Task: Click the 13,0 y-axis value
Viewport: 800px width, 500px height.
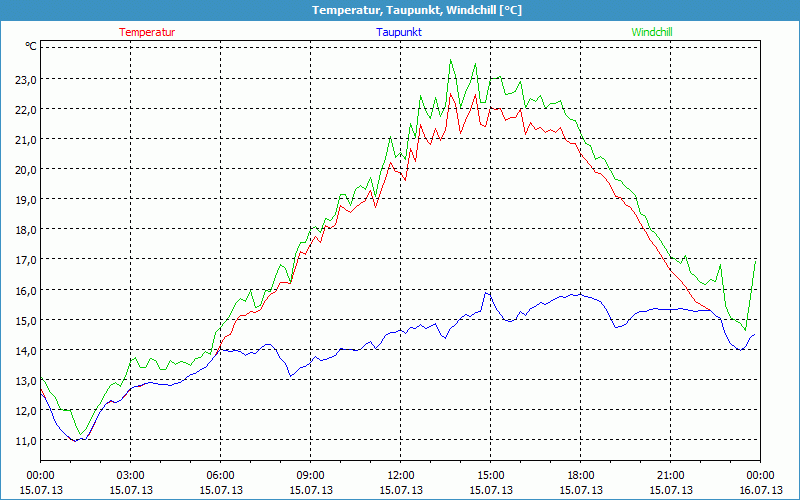Action: click(28, 381)
